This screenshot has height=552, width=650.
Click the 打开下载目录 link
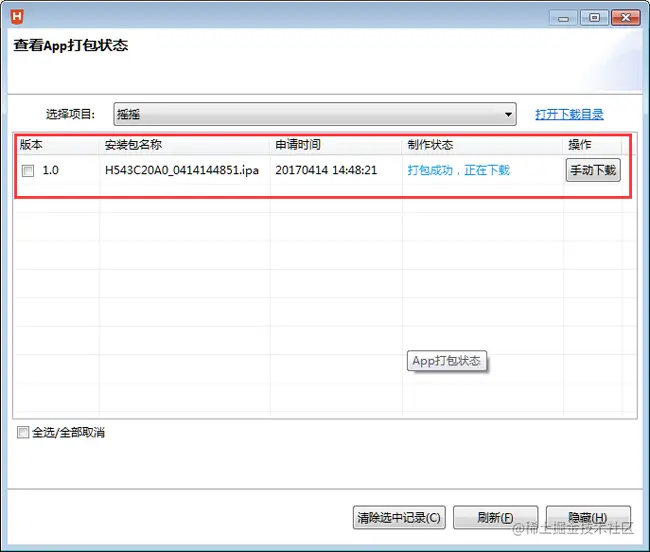pos(569,114)
